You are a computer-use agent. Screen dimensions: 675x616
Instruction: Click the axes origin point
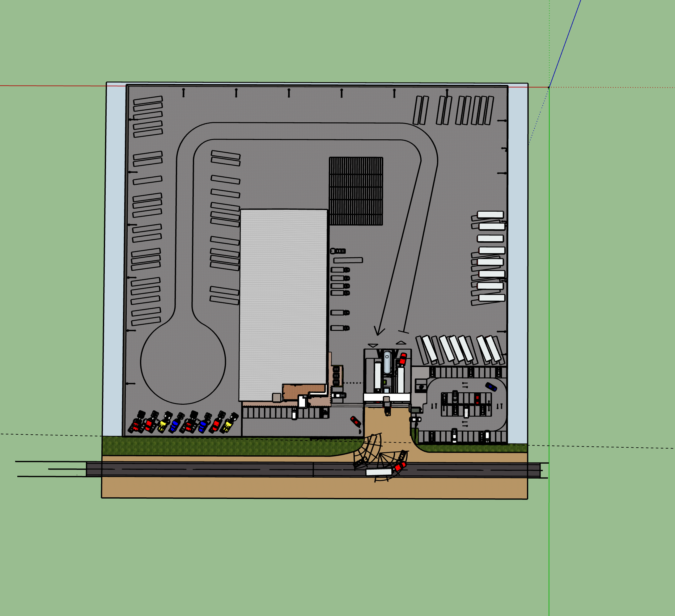click(548, 87)
